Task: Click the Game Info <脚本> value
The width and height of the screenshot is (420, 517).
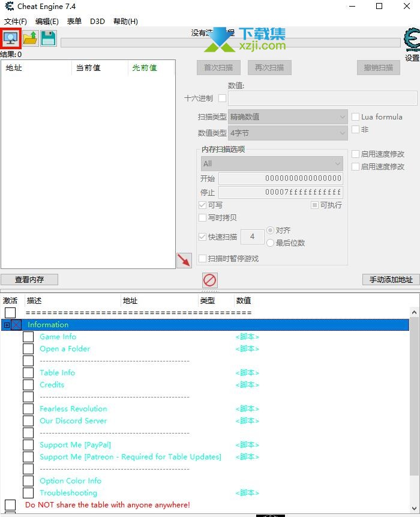Action: click(247, 337)
